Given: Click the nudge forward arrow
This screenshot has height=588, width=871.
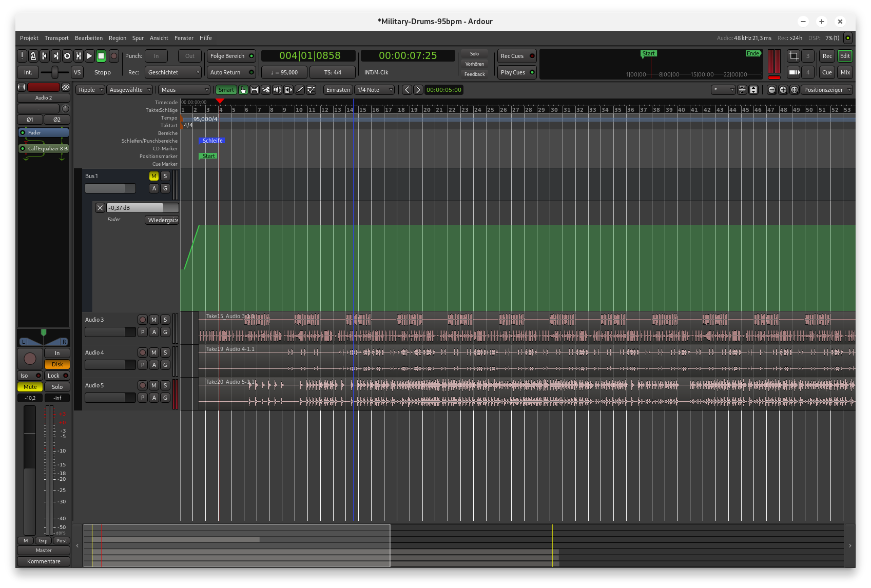Looking at the screenshot, I should 418,90.
